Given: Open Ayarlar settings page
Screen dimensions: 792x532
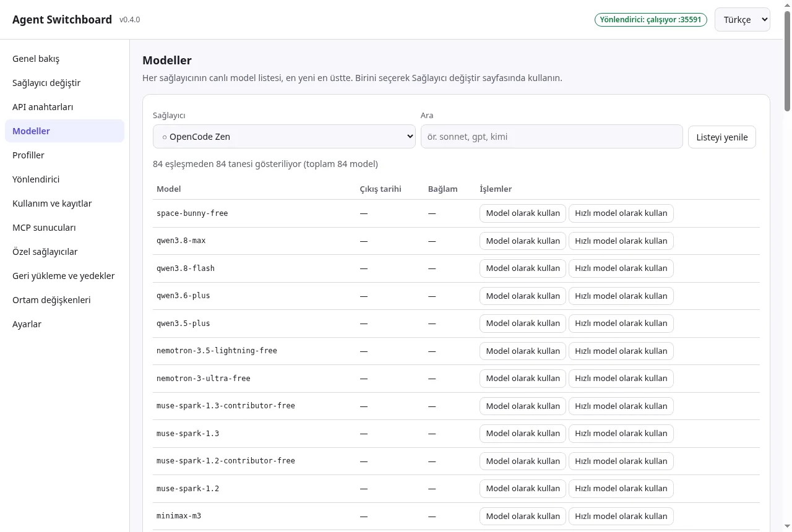Looking at the screenshot, I should tap(64, 324).
